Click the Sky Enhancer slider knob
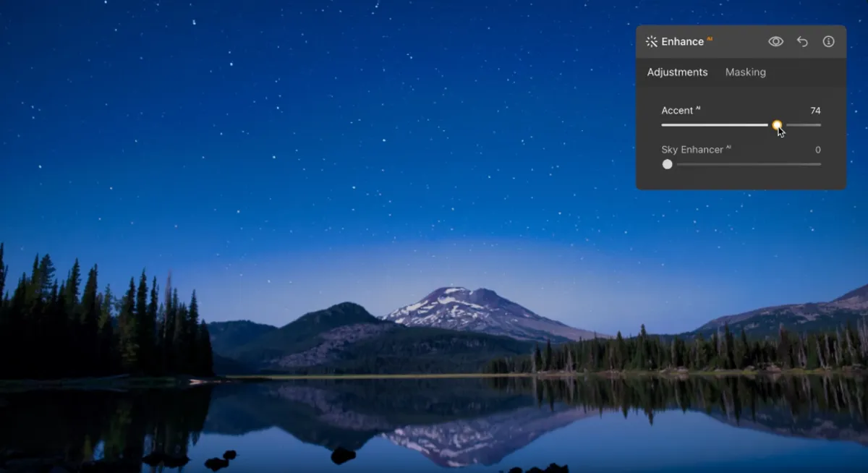The height and width of the screenshot is (473, 868). tap(667, 164)
